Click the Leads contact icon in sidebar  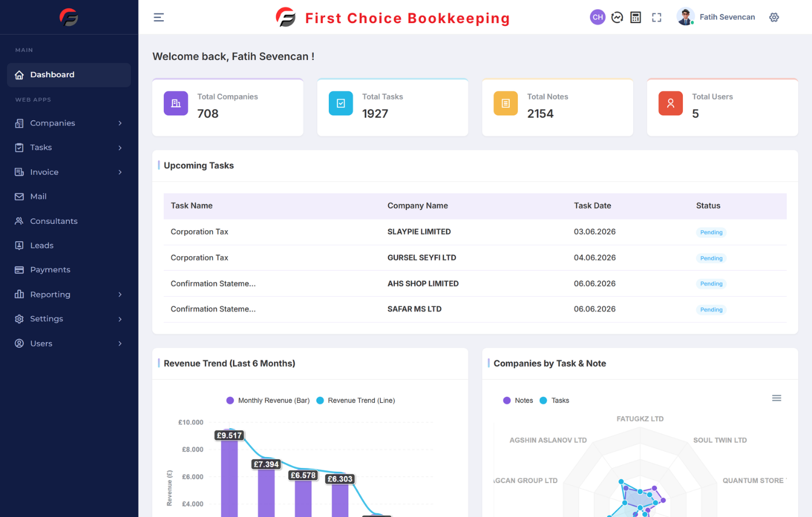click(19, 245)
